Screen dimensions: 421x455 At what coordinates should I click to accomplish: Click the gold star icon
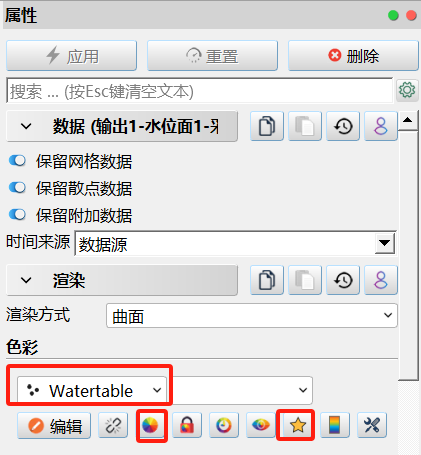pos(298,426)
